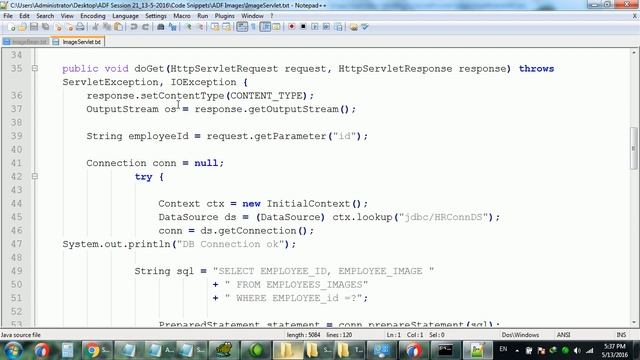This screenshot has width=640, height=360.
Task: Open Google Chrome from the taskbar
Action: (x=96, y=350)
